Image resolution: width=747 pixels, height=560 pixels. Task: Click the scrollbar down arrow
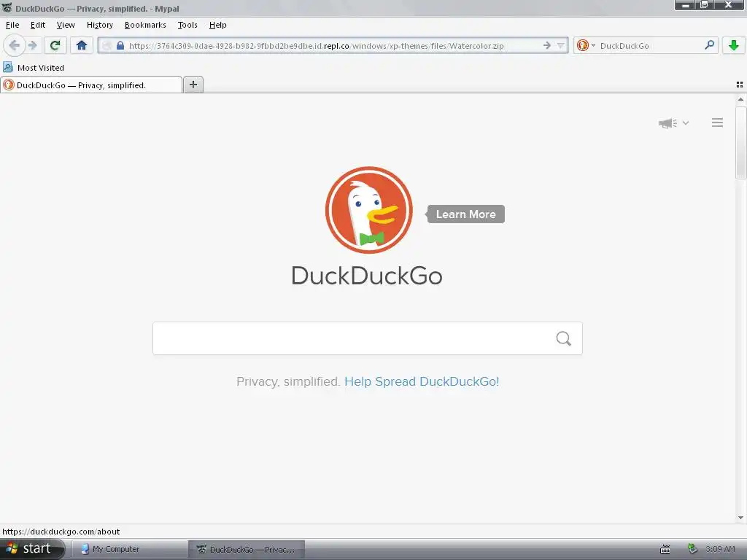click(740, 518)
